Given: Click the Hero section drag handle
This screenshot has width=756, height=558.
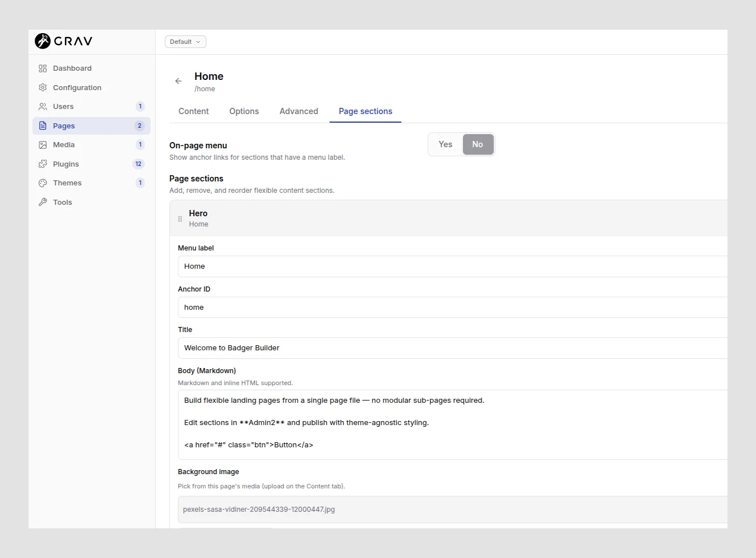Looking at the screenshot, I should point(180,219).
